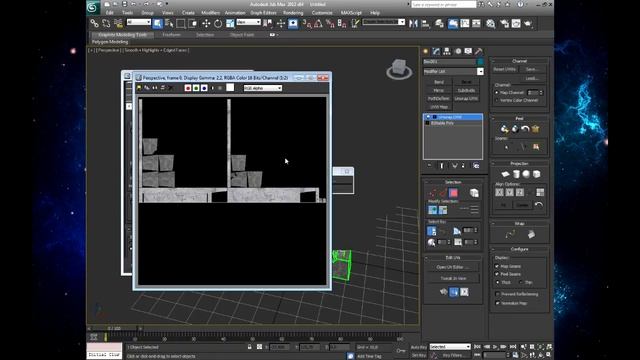Click the Configure Modifier Sets icon below stack
The width and height of the screenshot is (640, 360).
point(476,165)
